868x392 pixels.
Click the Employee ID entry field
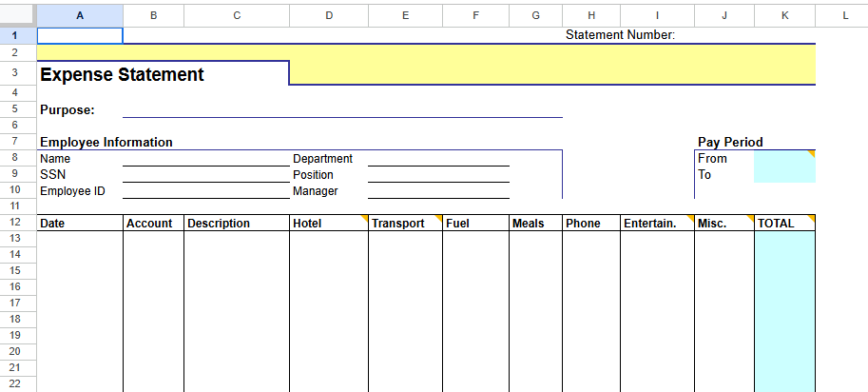coord(204,191)
